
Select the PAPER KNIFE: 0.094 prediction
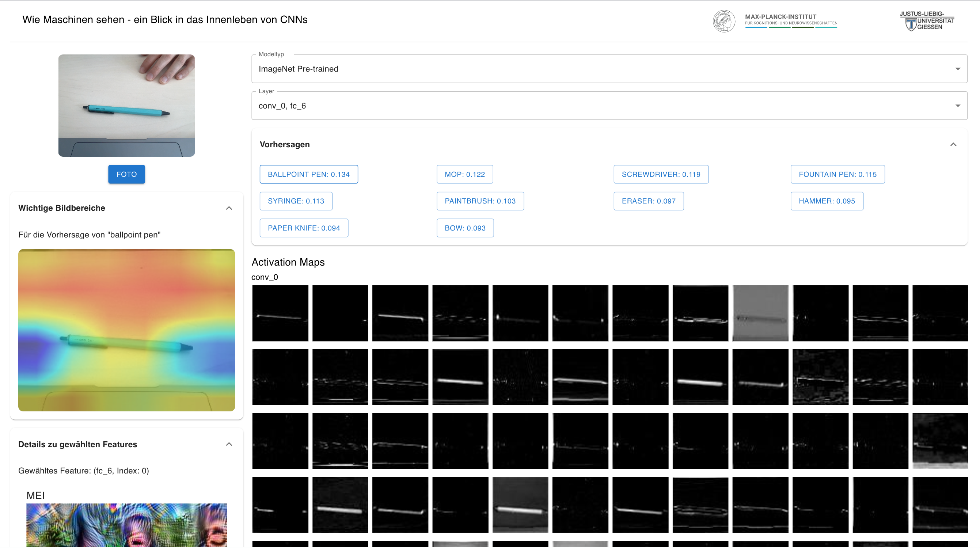(304, 228)
